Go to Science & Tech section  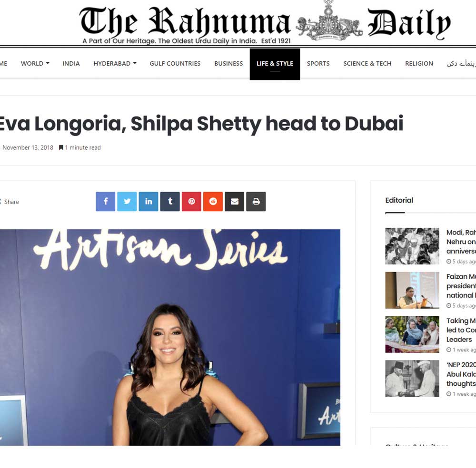pos(367,63)
